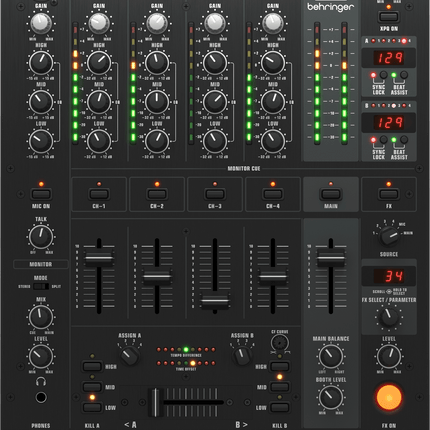The width and height of the screenshot is (430, 430).
Task: Click the channel 3 LOW EQ knob
Action: [215, 141]
